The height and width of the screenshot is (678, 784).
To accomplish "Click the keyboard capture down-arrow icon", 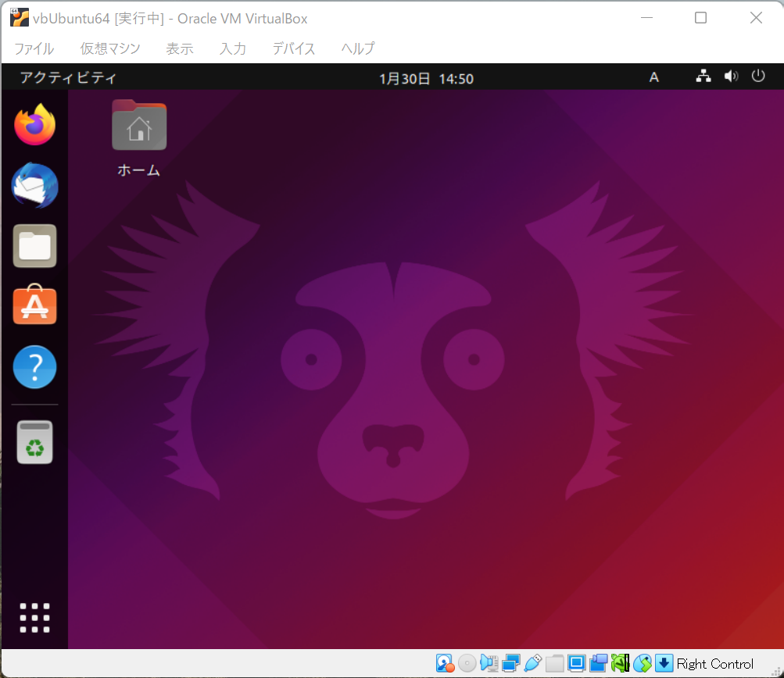I will point(664,663).
